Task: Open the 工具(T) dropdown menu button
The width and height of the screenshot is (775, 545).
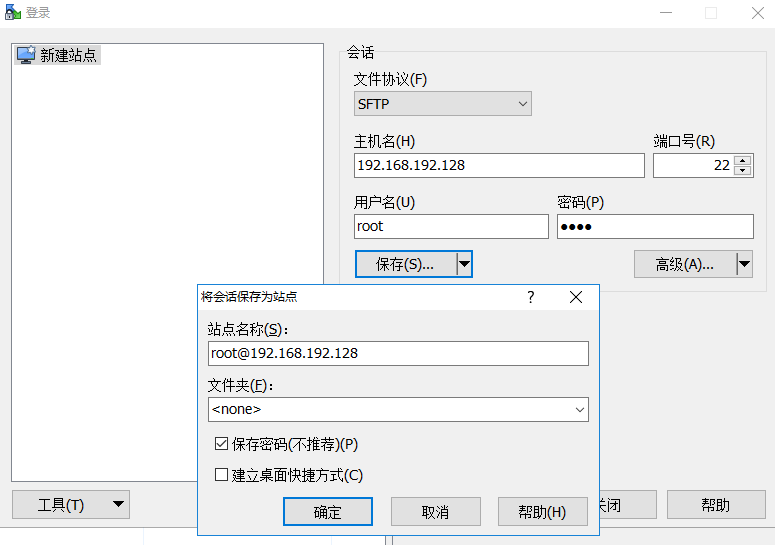Action: point(71,504)
